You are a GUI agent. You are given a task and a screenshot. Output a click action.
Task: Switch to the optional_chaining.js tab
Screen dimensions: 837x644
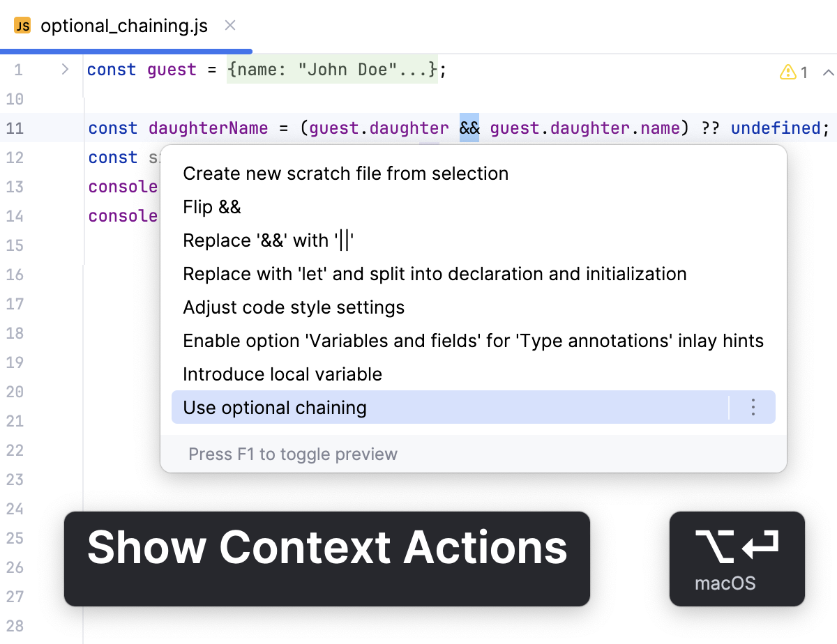pos(124,25)
